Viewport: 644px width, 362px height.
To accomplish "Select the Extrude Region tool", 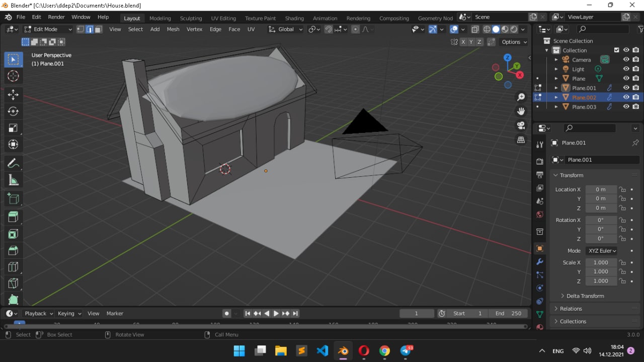I will [x=14, y=217].
